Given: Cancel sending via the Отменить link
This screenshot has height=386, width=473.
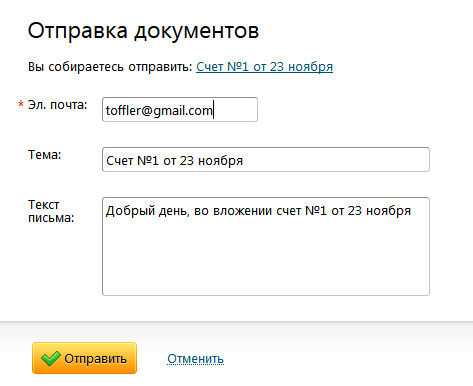Looking at the screenshot, I should (195, 359).
